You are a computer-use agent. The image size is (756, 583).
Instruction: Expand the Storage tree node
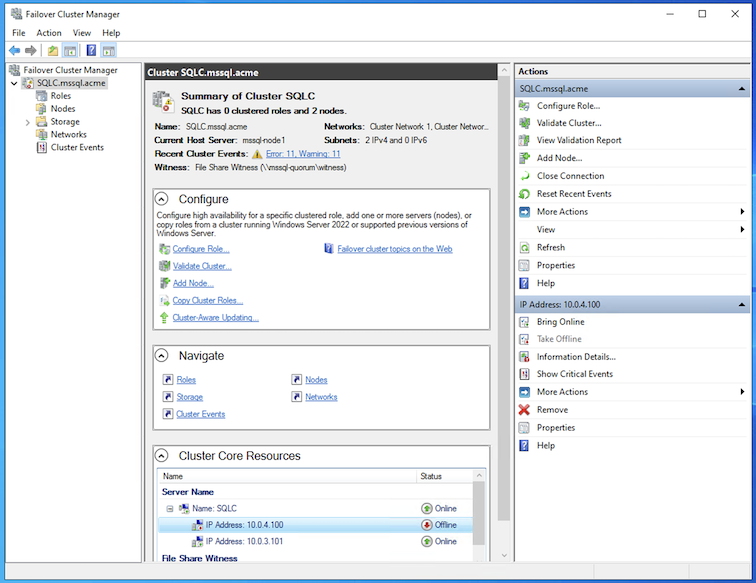coord(27,122)
